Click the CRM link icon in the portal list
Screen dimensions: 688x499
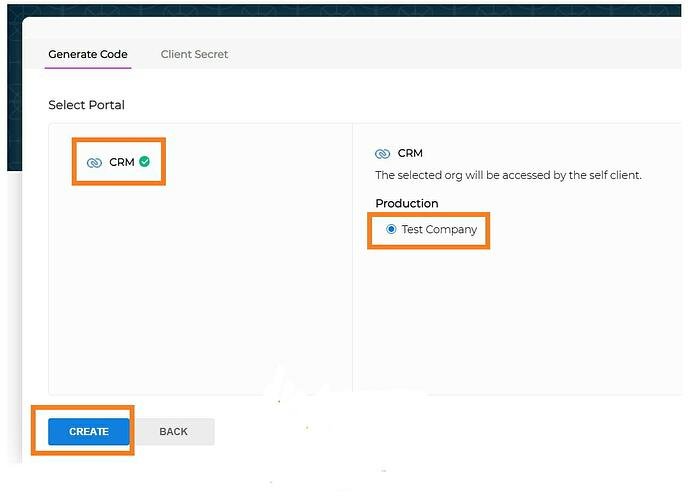pos(94,163)
